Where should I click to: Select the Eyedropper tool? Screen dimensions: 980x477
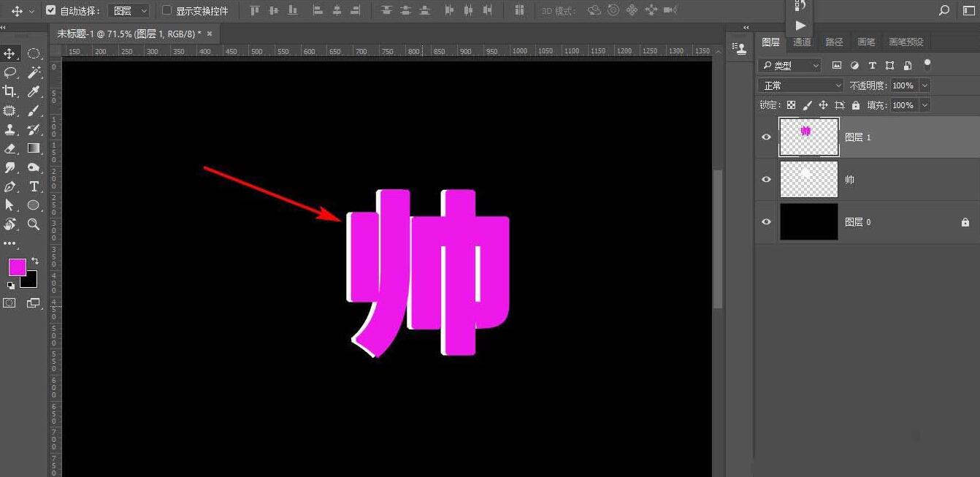point(34,91)
